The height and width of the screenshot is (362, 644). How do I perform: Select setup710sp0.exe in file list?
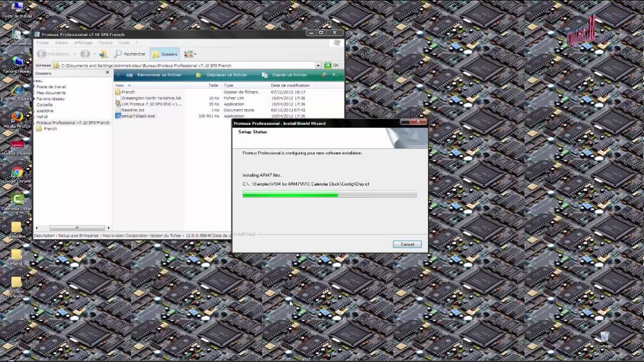[x=135, y=116]
